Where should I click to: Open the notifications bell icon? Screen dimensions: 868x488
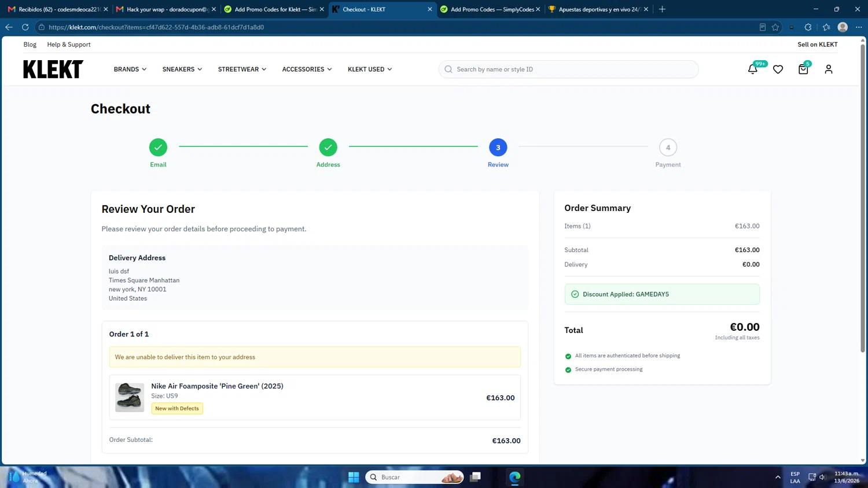(752, 69)
